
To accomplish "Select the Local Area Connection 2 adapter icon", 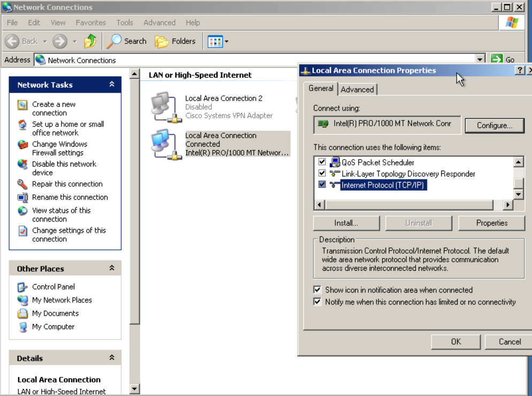I will click(166, 108).
